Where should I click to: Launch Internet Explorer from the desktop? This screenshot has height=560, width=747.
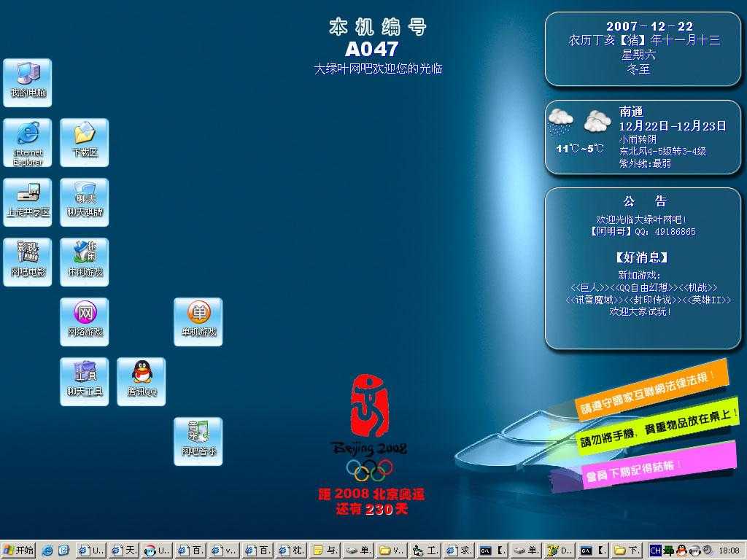(x=28, y=143)
